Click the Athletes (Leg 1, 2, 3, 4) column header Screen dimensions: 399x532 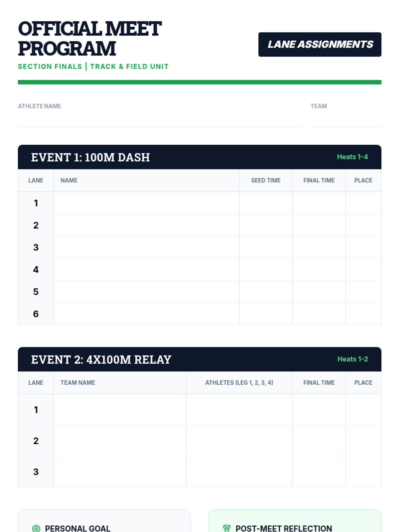(x=239, y=383)
